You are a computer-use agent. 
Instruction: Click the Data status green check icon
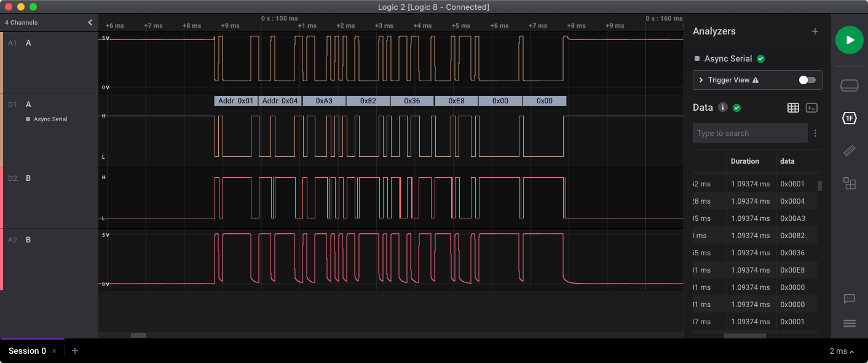tap(736, 108)
